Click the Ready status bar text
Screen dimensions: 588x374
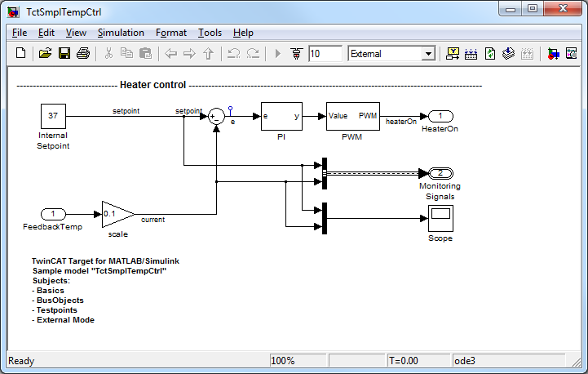(21, 361)
